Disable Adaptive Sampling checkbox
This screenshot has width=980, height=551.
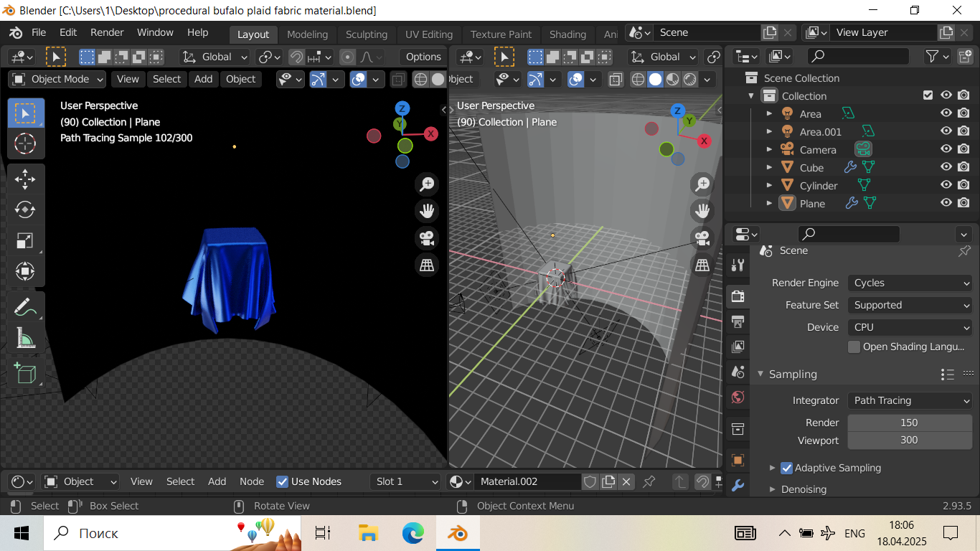(786, 468)
